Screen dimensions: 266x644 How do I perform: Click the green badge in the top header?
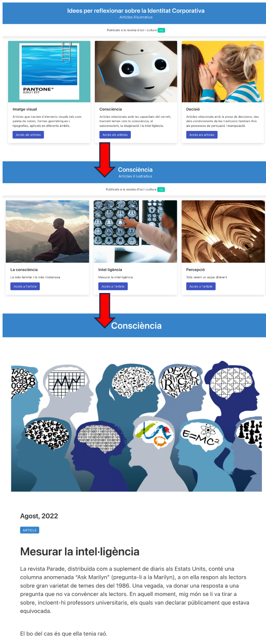coord(161,30)
